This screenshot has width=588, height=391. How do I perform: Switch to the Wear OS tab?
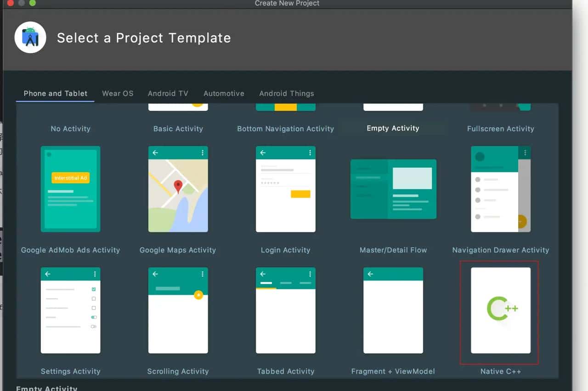point(118,93)
